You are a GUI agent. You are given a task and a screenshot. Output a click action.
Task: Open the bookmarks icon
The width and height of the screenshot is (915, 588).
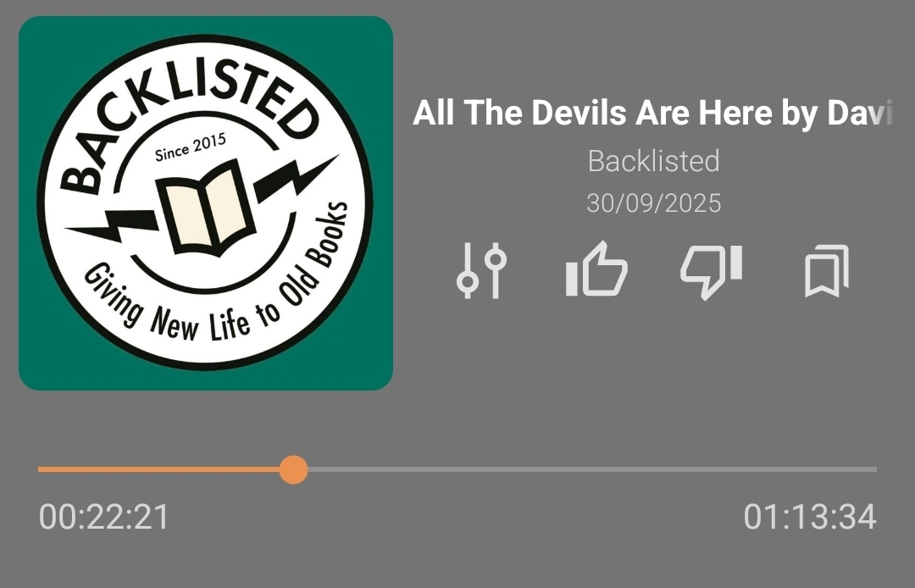827,270
